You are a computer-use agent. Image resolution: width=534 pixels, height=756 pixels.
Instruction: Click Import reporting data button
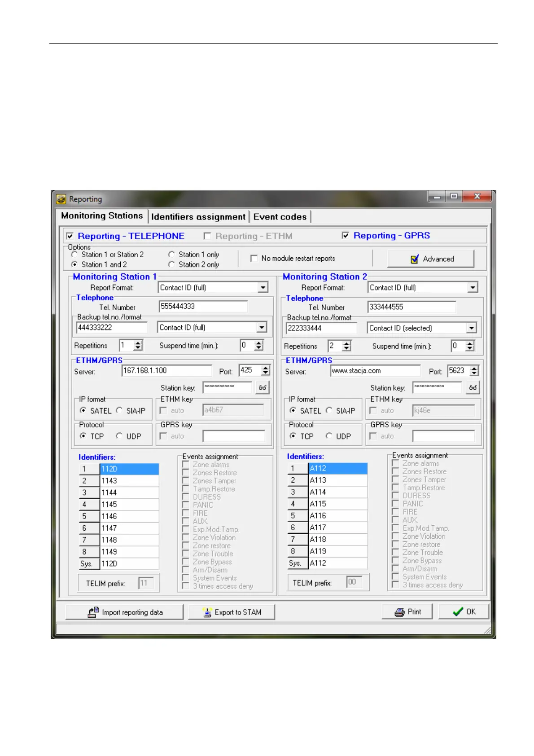point(125,612)
